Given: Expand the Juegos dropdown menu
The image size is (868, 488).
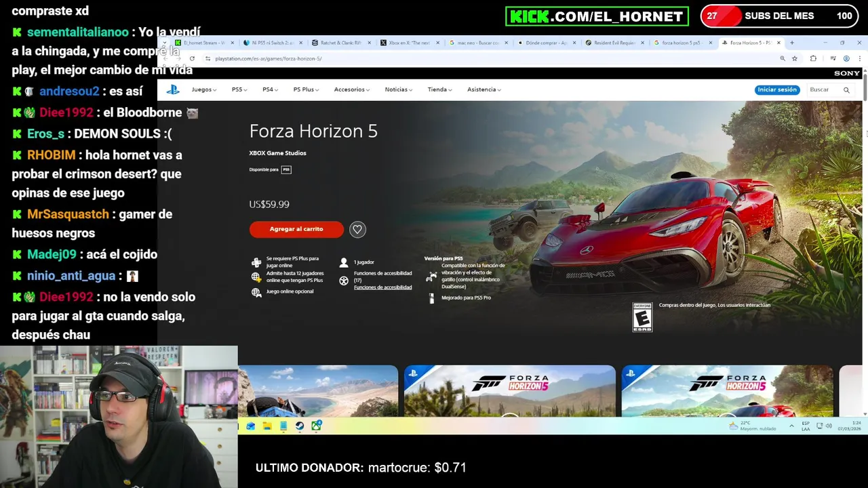Looking at the screenshot, I should (204, 89).
